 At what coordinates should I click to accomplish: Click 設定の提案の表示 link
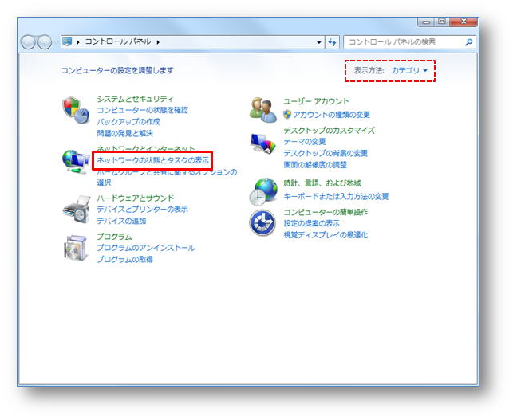click(311, 223)
